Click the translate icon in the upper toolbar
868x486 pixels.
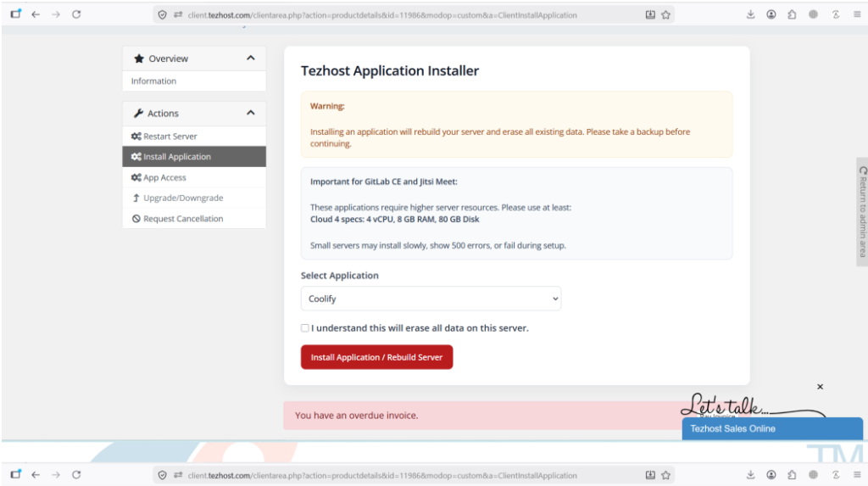pos(835,14)
